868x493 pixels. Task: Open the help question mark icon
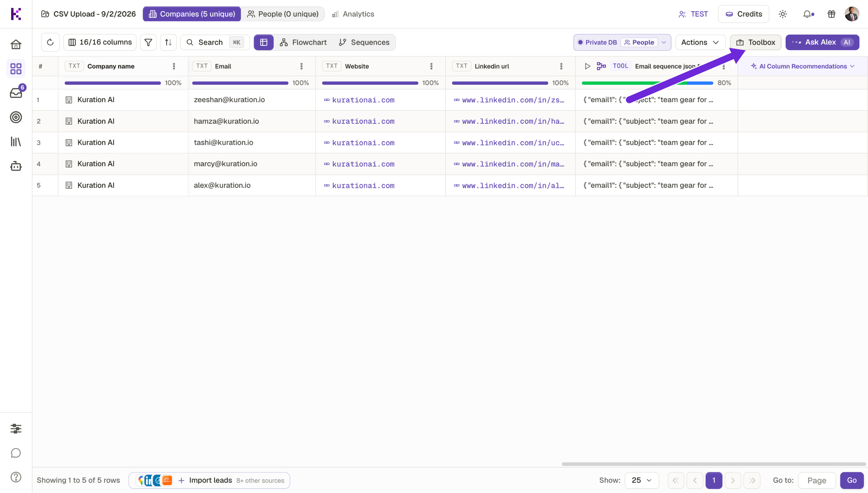pyautogui.click(x=16, y=477)
